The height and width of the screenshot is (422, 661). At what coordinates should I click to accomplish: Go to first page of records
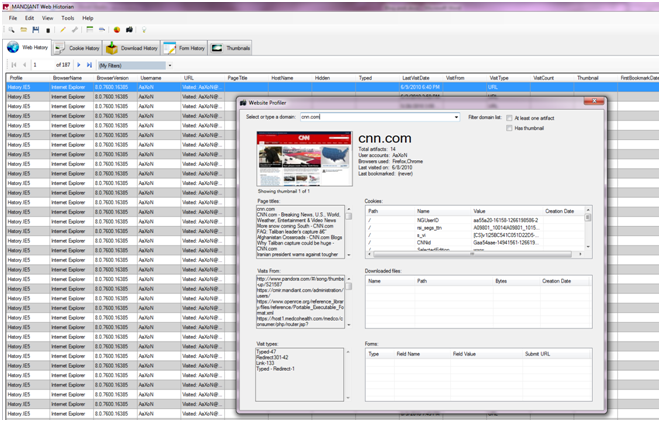pos(14,65)
